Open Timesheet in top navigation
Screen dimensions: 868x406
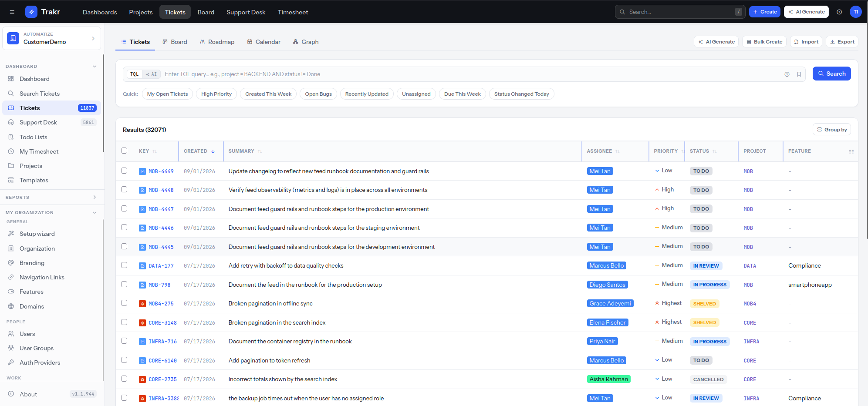(x=293, y=12)
